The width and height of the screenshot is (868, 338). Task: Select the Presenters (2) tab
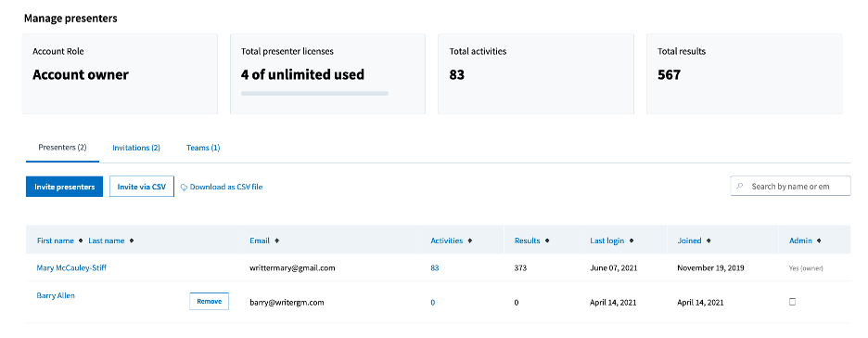click(62, 148)
